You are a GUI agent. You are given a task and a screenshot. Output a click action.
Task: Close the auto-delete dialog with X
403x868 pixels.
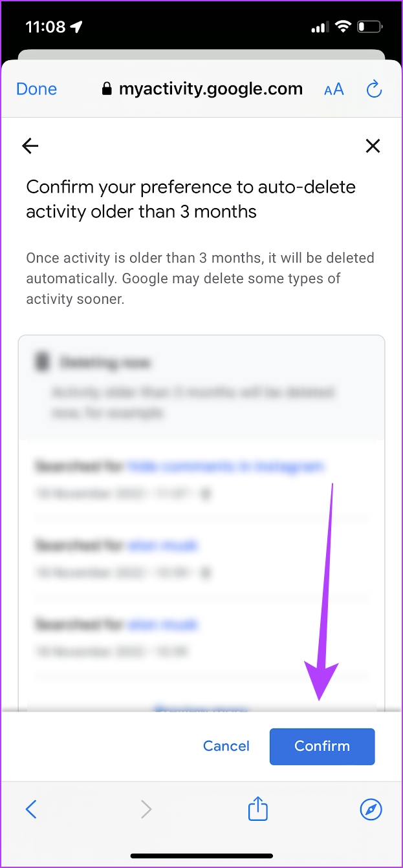pyautogui.click(x=373, y=146)
